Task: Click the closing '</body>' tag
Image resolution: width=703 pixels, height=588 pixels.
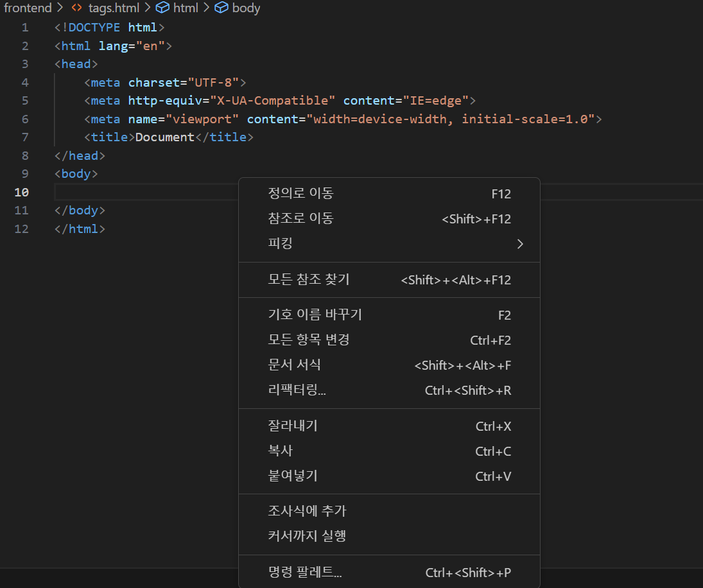Action: coord(80,211)
